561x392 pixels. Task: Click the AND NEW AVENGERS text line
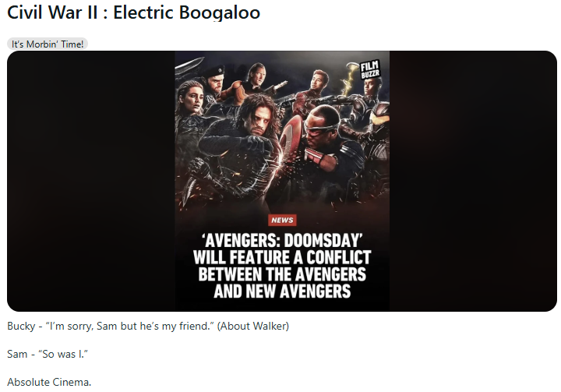(282, 291)
